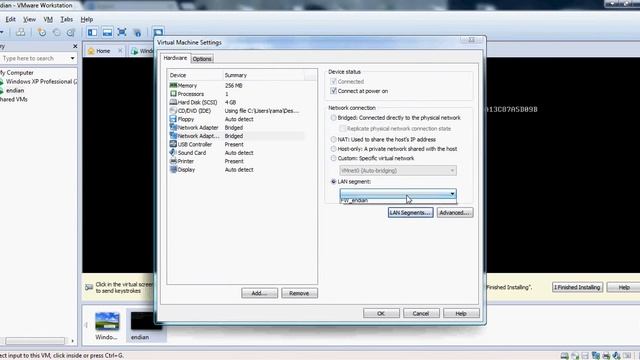Open the View menu

[29, 19]
